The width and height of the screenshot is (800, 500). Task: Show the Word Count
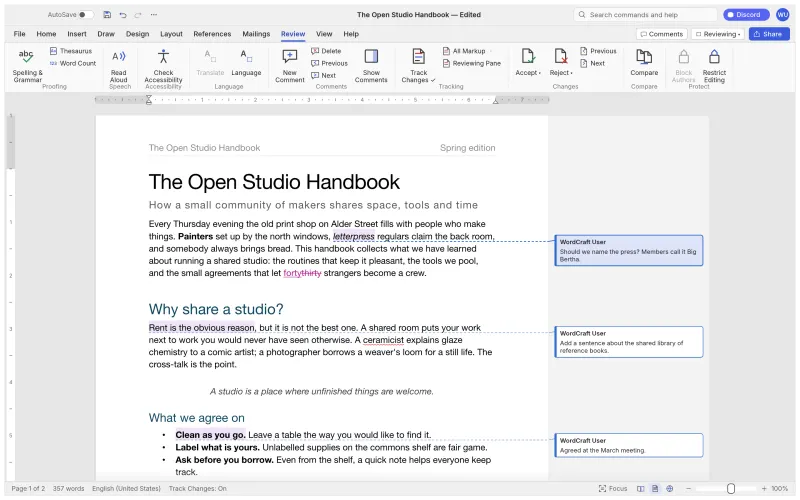[x=72, y=63]
